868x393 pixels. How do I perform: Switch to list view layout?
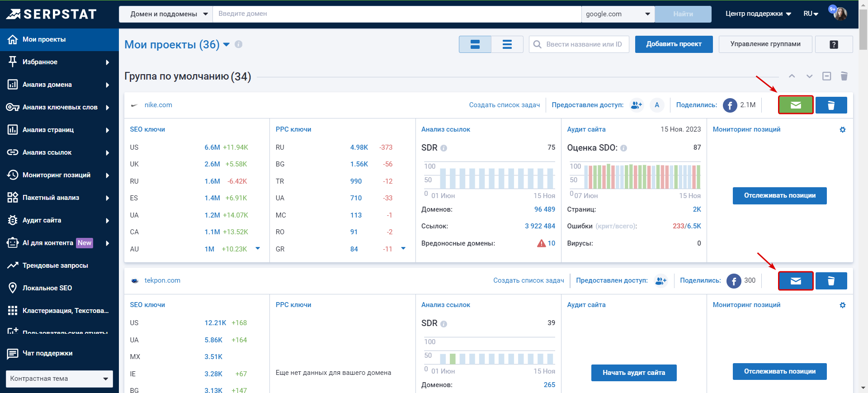[507, 44]
